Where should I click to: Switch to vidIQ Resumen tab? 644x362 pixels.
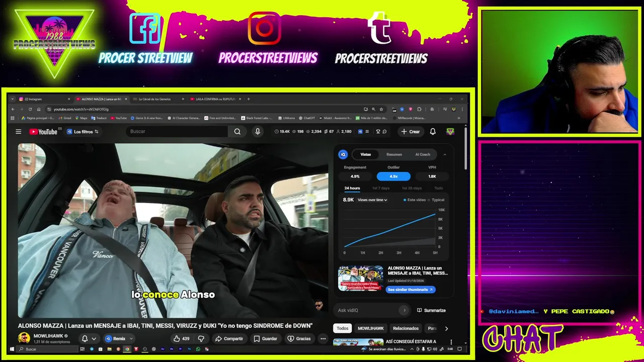click(x=394, y=154)
